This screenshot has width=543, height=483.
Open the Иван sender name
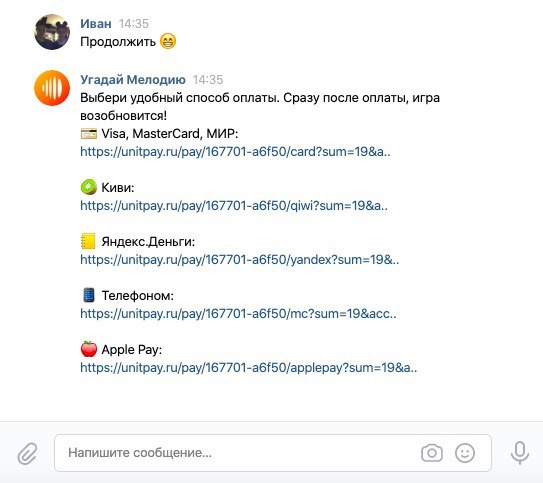pos(96,24)
